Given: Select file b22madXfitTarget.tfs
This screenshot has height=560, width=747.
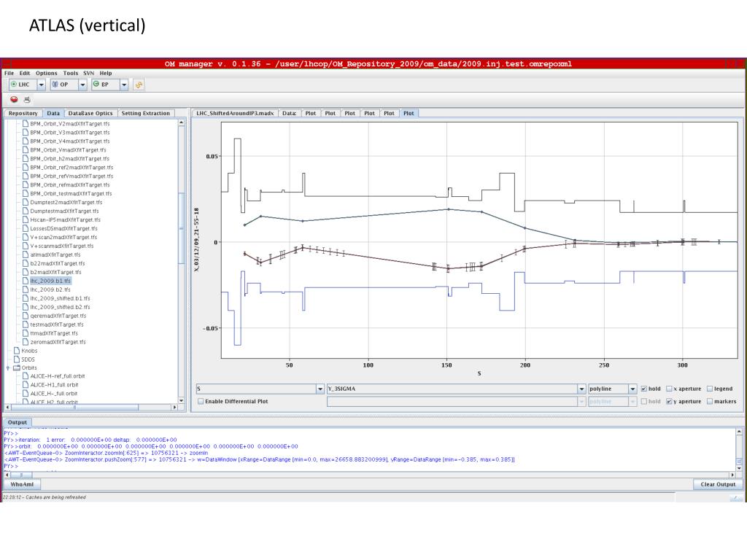Looking at the screenshot, I should point(57,263).
